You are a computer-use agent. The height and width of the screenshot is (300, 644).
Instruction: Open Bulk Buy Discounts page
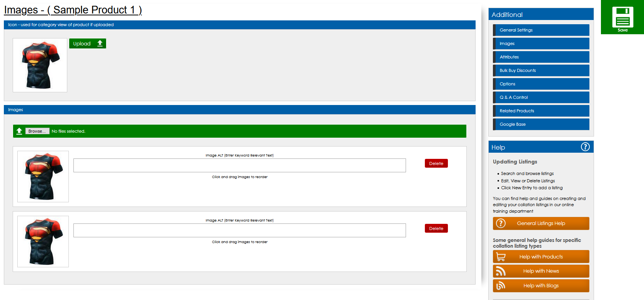click(541, 70)
